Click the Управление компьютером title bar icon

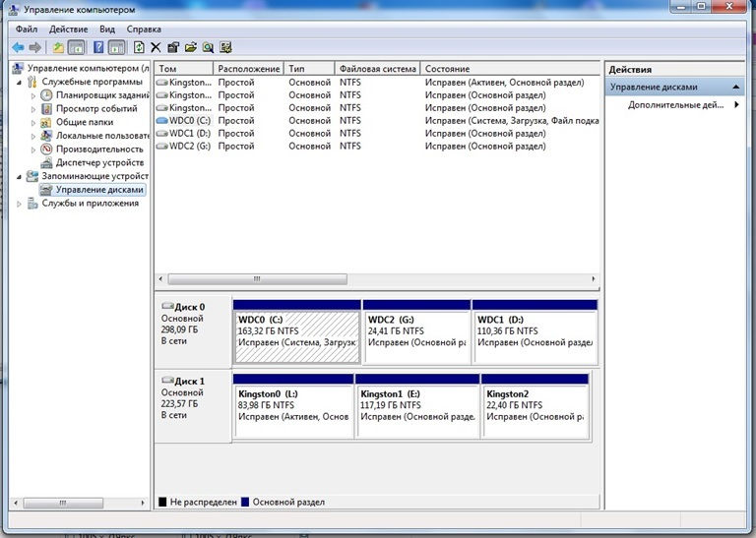(x=14, y=9)
